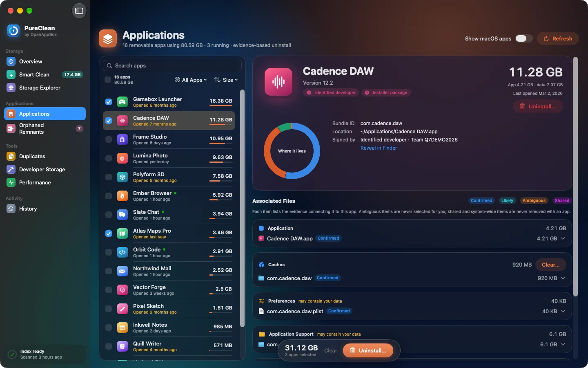This screenshot has height=368, width=588.
Task: Click the detail panel scrollbar
Action: coord(575,176)
